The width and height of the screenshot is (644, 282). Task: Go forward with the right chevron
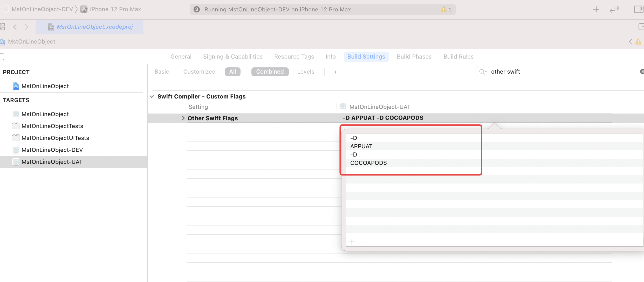[26, 27]
